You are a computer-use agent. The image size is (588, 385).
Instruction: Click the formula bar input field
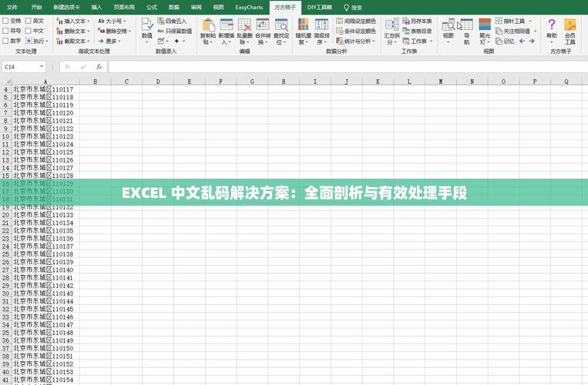point(348,67)
